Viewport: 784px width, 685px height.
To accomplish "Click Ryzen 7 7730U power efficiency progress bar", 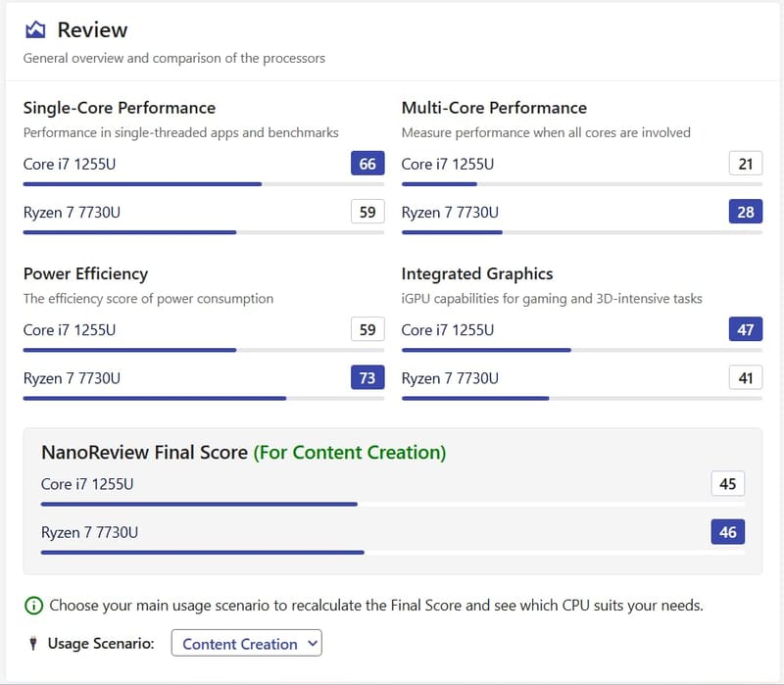I will point(155,398).
